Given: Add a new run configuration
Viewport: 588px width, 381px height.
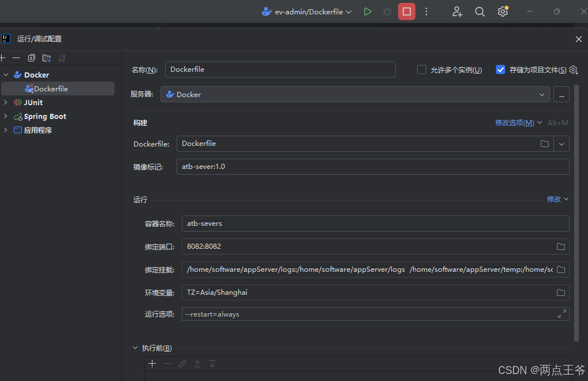Looking at the screenshot, I should pyautogui.click(x=2, y=57).
